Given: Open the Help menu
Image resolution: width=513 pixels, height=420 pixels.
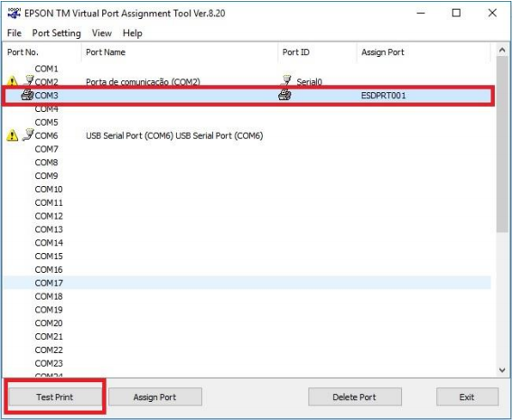Looking at the screenshot, I should (x=133, y=33).
